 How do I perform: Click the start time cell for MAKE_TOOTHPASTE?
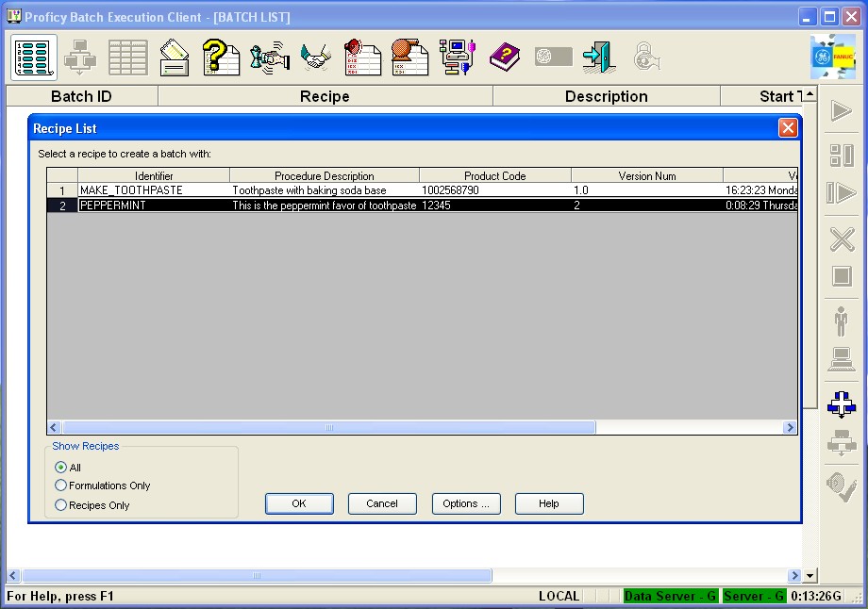point(760,190)
